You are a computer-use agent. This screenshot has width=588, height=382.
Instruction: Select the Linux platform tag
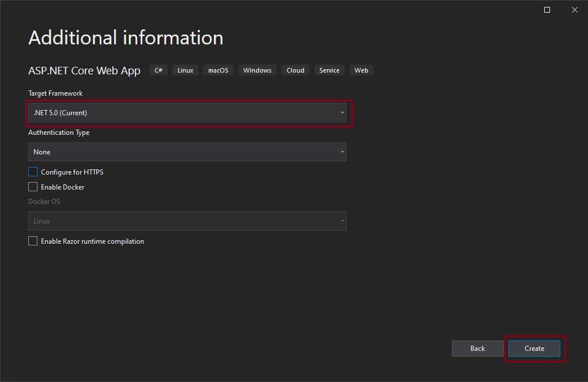[184, 70]
